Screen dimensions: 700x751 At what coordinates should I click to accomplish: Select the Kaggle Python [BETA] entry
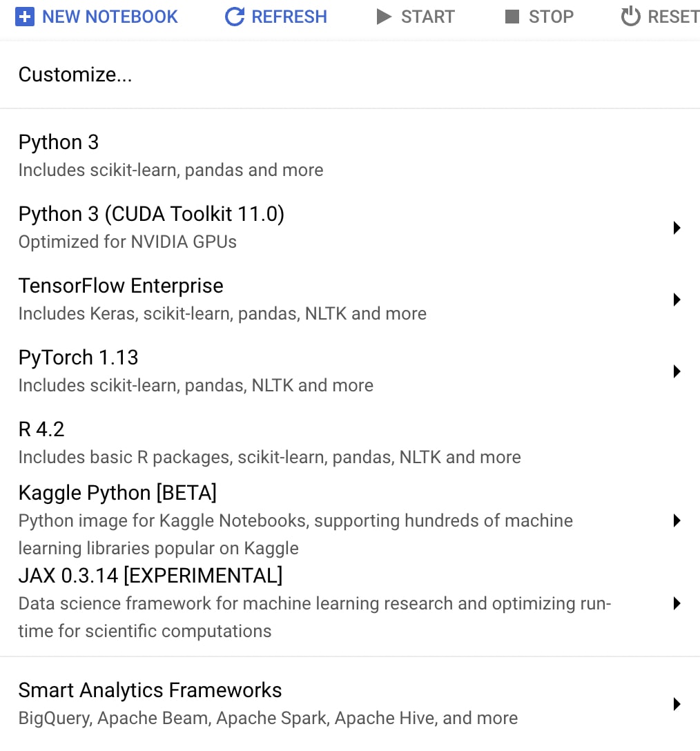click(350, 520)
